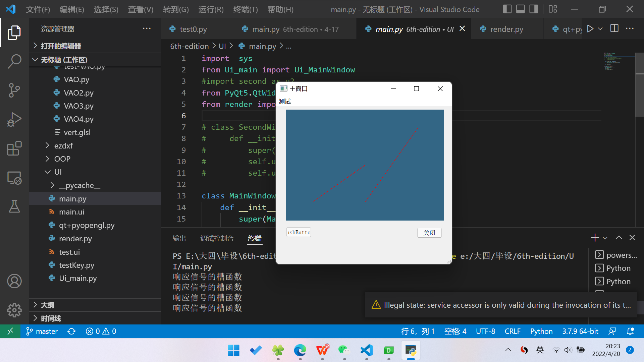Open the Search view in activity bar

pyautogui.click(x=14, y=62)
